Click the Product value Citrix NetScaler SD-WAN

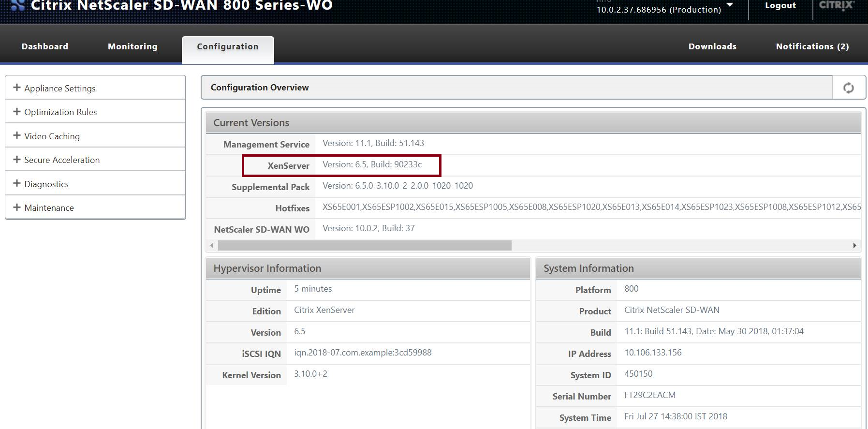pyautogui.click(x=672, y=310)
